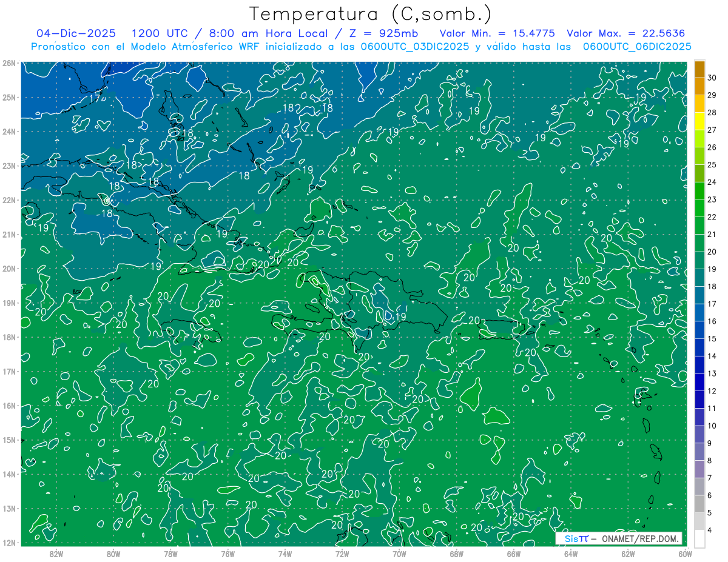728x562 pixels.
Task: Click the "68W" longitude axis label
Action: click(457, 554)
